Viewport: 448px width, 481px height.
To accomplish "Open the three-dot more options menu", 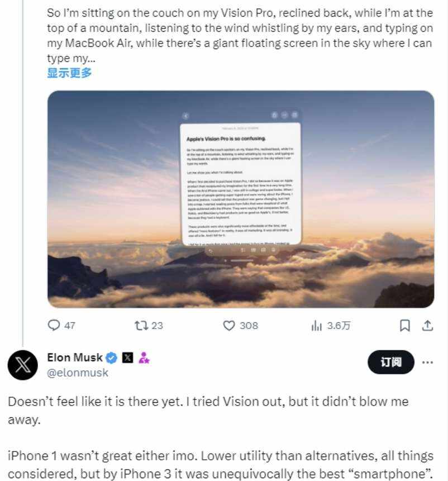I will (427, 363).
